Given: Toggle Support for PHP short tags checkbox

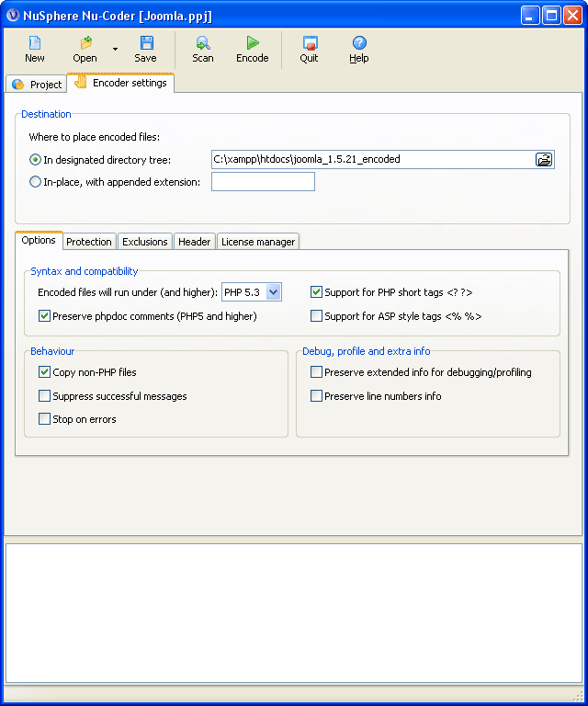Looking at the screenshot, I should click(316, 292).
